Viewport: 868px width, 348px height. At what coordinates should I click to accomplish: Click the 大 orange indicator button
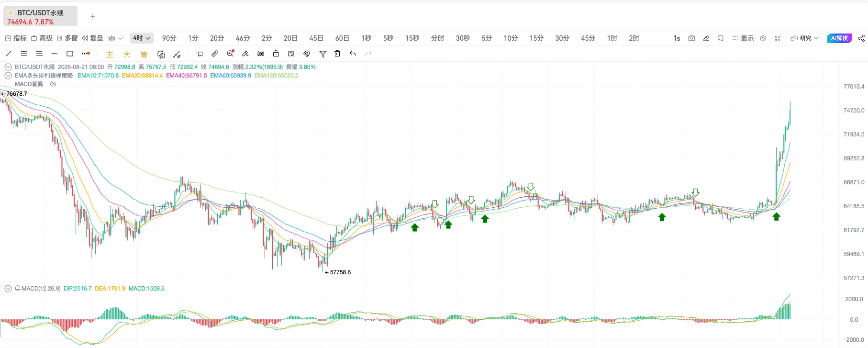127,55
